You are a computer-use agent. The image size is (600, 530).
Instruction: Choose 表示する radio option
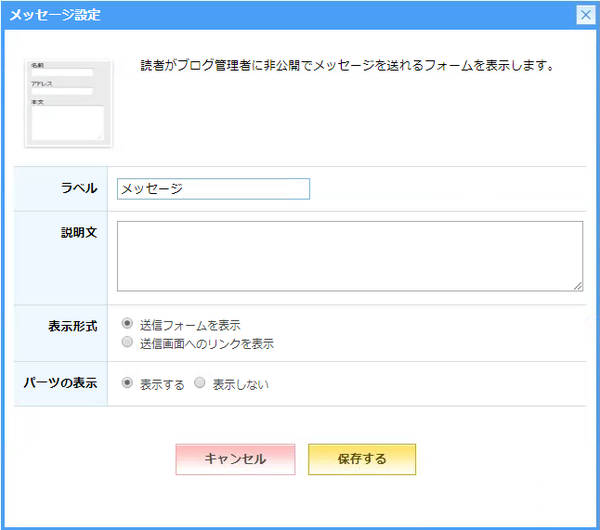pyautogui.click(x=127, y=383)
